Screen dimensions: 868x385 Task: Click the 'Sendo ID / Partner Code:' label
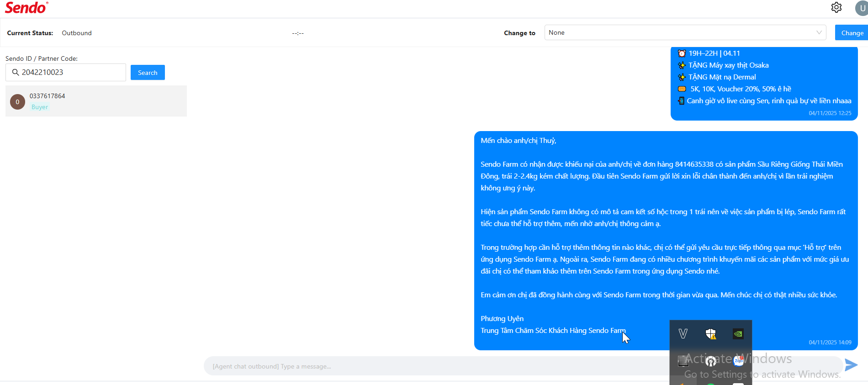[42, 58]
